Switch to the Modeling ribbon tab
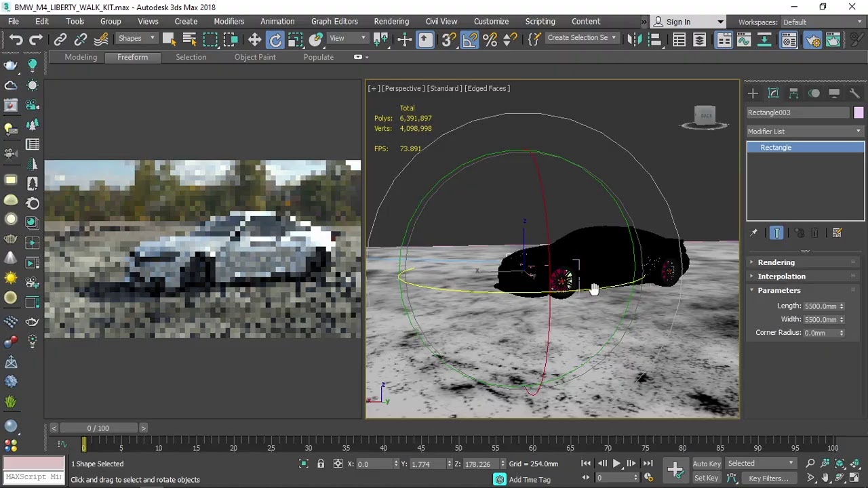868x488 pixels. 81,57
